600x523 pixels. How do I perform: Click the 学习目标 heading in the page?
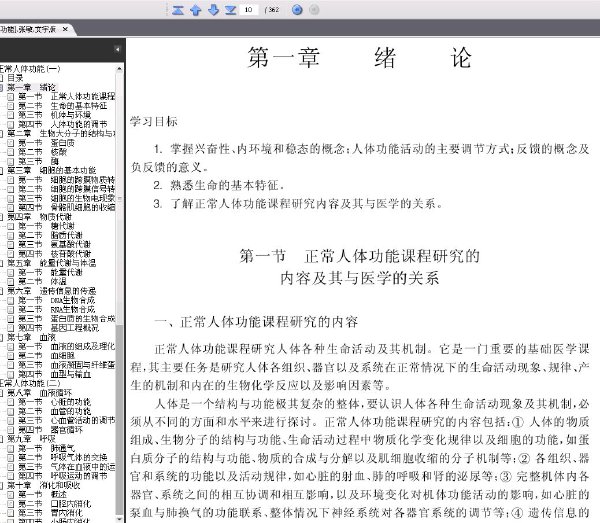(x=154, y=122)
